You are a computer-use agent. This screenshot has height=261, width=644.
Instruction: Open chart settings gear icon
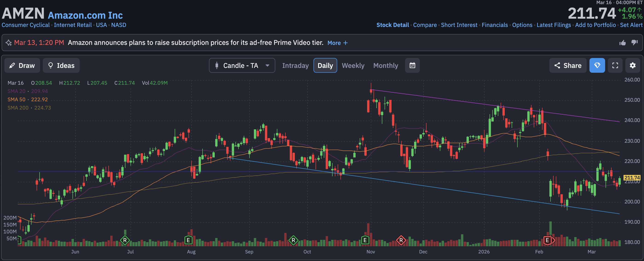point(632,66)
